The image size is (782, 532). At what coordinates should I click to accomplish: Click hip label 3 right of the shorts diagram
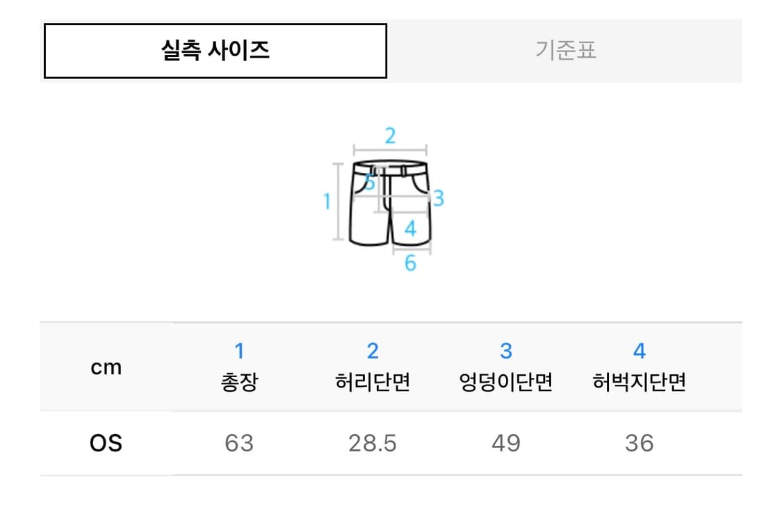[438, 199]
